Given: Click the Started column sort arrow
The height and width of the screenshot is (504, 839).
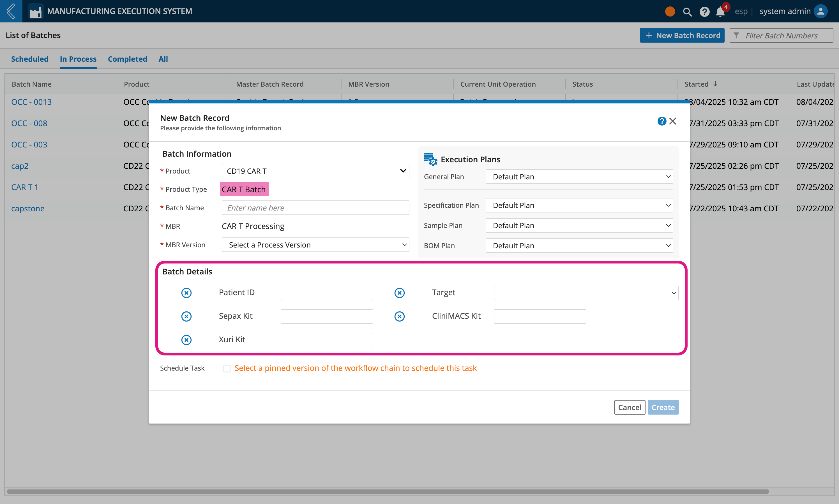Looking at the screenshot, I should click(715, 84).
